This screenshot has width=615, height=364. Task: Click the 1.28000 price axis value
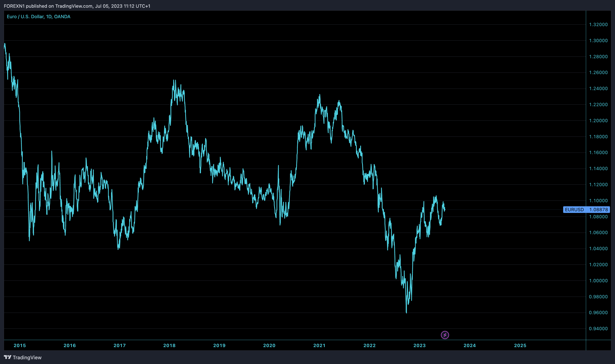click(x=598, y=57)
